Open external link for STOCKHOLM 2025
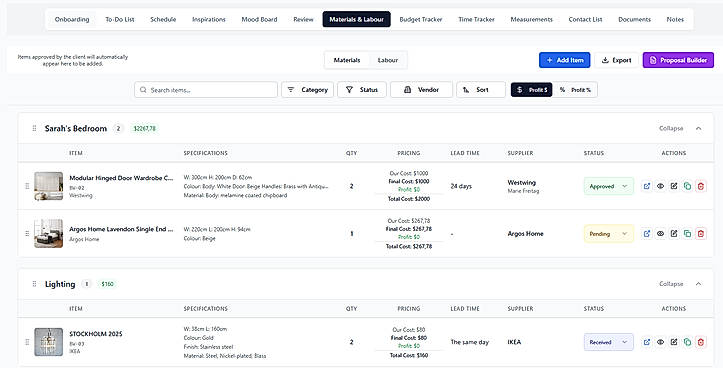The image size is (723, 368). (647, 342)
